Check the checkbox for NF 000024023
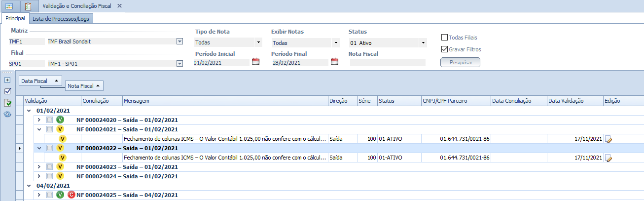 [x=49, y=167]
